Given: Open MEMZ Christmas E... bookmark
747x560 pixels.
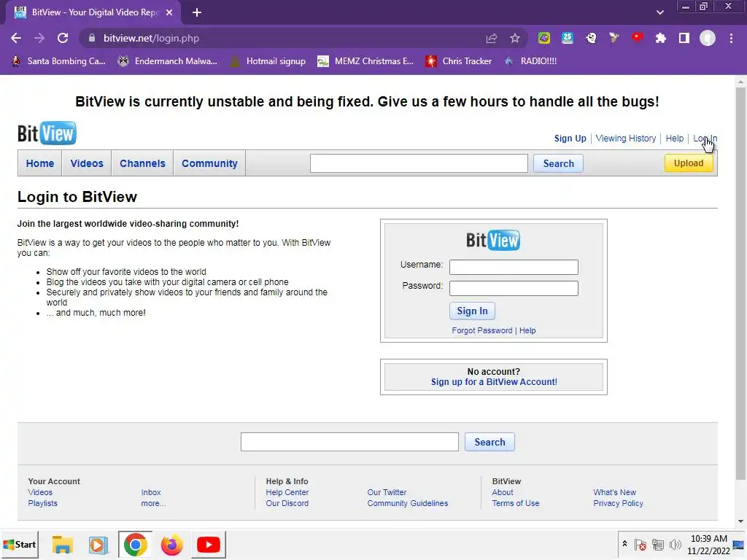Looking at the screenshot, I should pos(365,61).
